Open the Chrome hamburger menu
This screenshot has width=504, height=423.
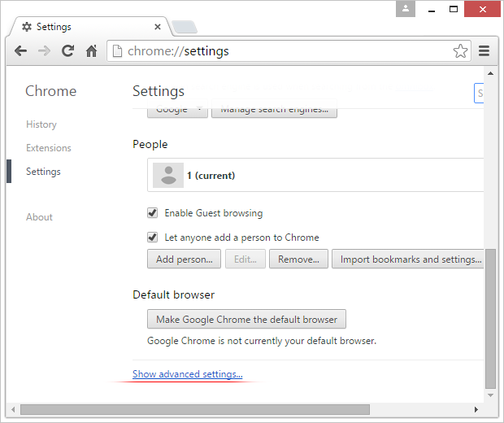click(484, 50)
